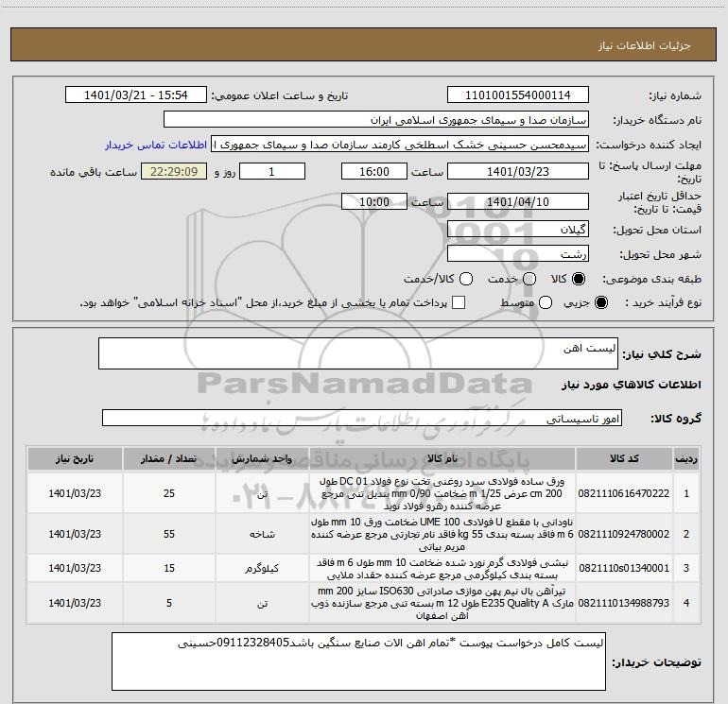
Task: Click the validity time field 10:00
Action: pos(374,201)
